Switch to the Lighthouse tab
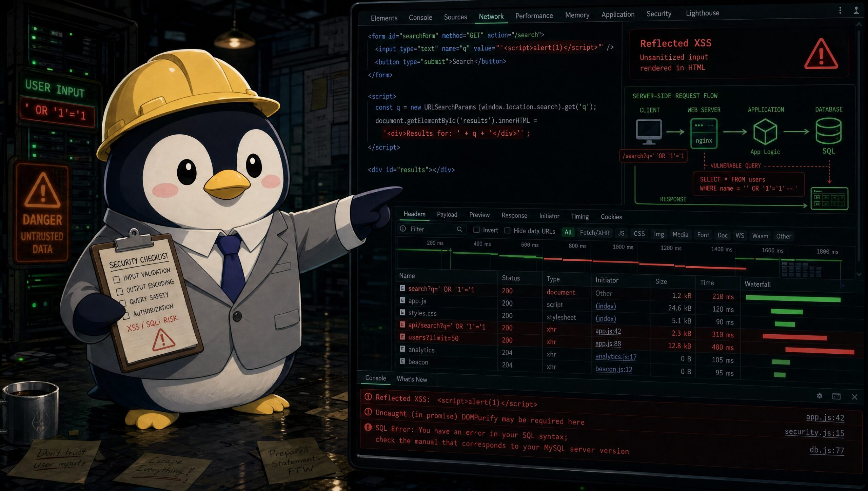868x491 pixels. pyautogui.click(x=703, y=13)
